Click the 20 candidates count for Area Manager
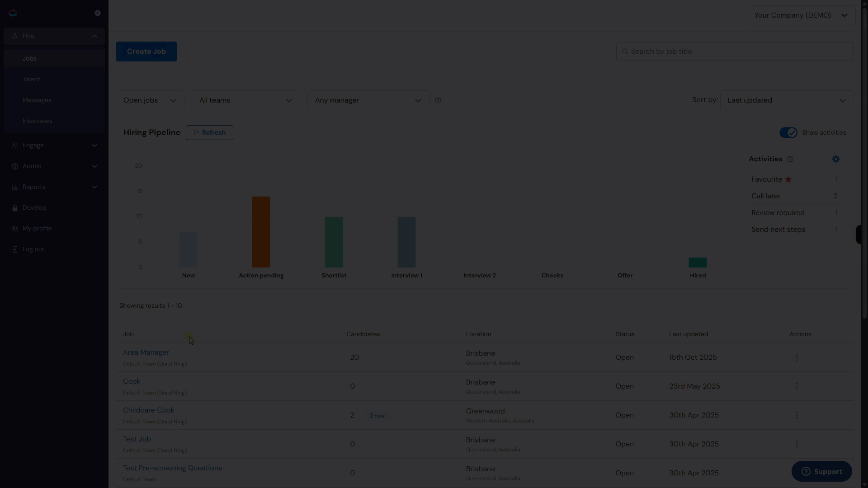The width and height of the screenshot is (868, 488). click(x=354, y=357)
